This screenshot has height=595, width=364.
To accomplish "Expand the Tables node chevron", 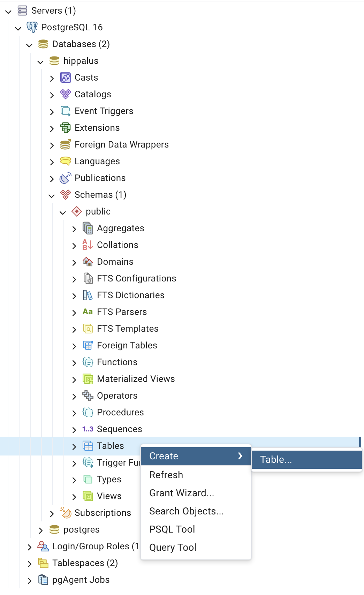I will [x=74, y=447].
